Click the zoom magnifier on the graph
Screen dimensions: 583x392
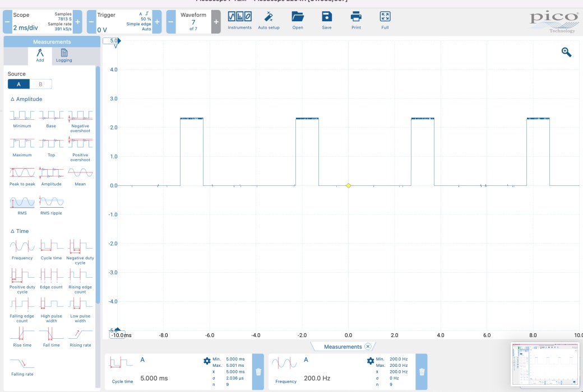point(566,52)
